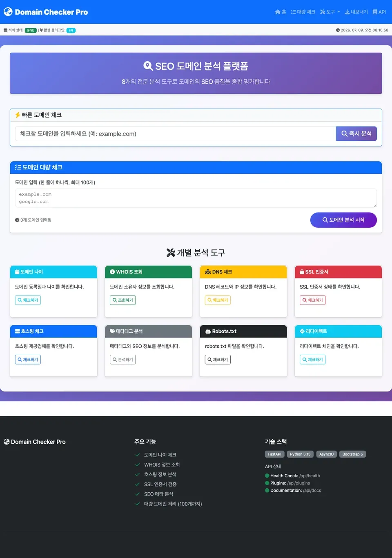Click 체크하기 under SSL 인증서
The height and width of the screenshot is (558, 392).
313,300
